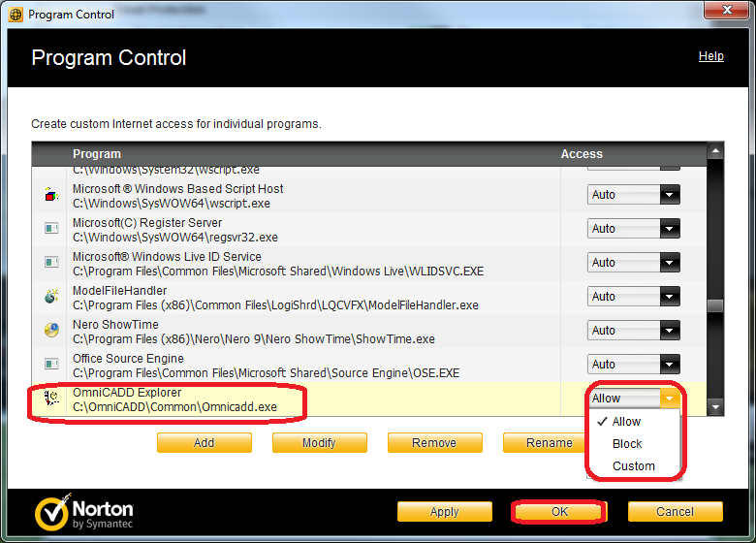Select the 'Microsoft ® Windows Based Script Host' row text
Viewport: 756px width, 543px height.
tap(178, 188)
